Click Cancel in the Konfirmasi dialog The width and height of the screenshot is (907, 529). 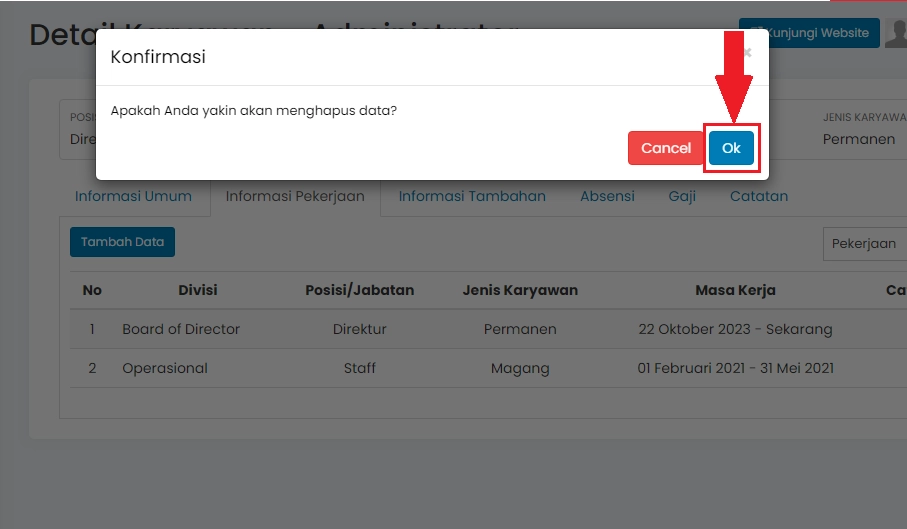pyautogui.click(x=665, y=148)
